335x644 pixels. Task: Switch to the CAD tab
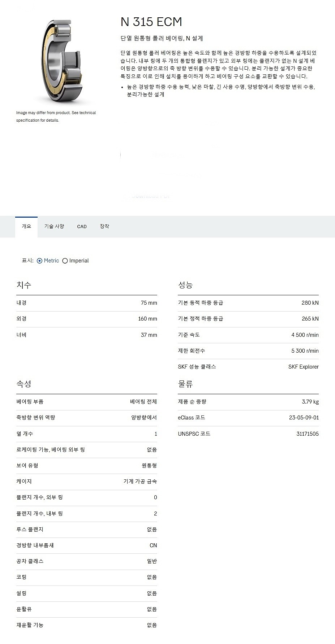click(x=82, y=227)
